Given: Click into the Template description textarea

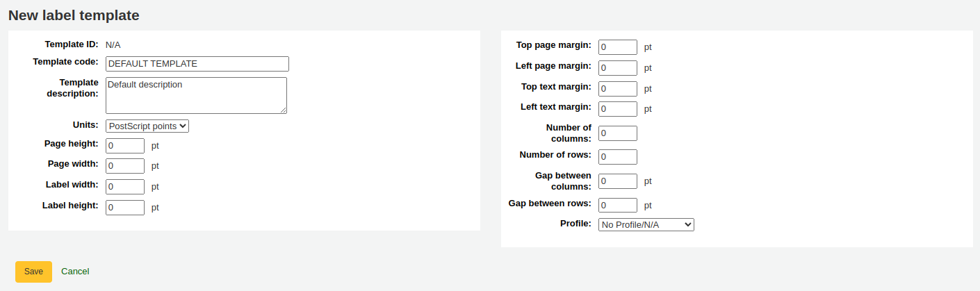Looking at the screenshot, I should [196, 95].
